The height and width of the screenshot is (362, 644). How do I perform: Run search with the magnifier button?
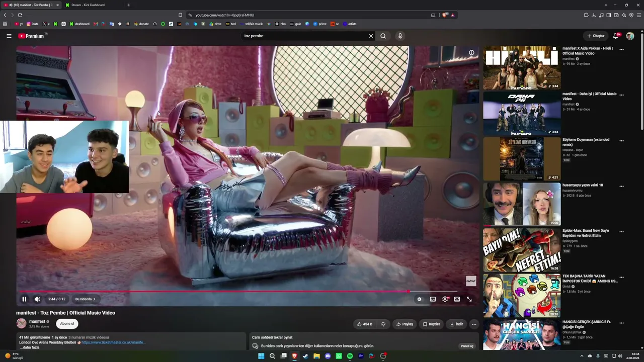383,36
